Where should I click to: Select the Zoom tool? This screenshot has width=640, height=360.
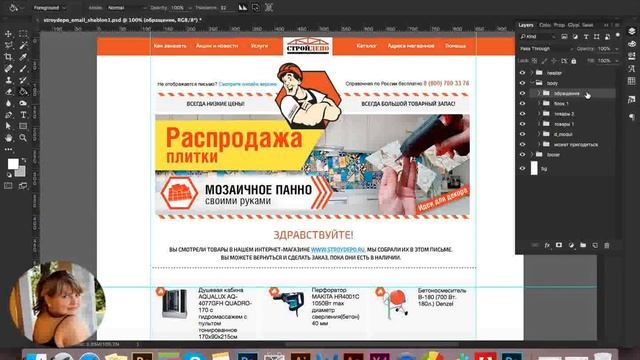click(23, 138)
